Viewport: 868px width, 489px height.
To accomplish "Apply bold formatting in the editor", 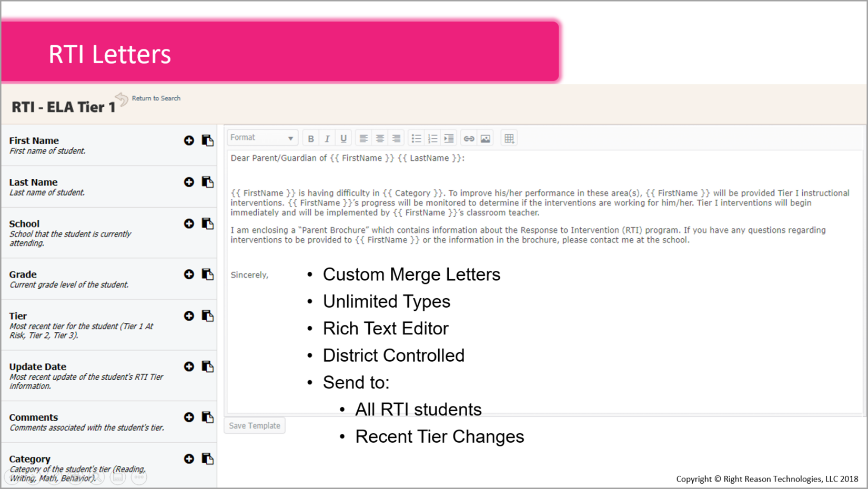I will [310, 137].
